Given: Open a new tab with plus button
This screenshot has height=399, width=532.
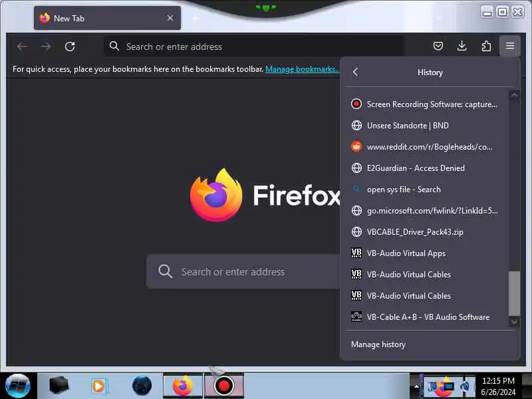Looking at the screenshot, I should click(196, 19).
